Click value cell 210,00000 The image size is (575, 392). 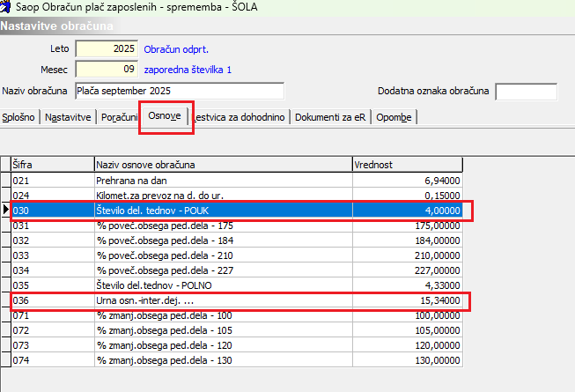(408, 255)
